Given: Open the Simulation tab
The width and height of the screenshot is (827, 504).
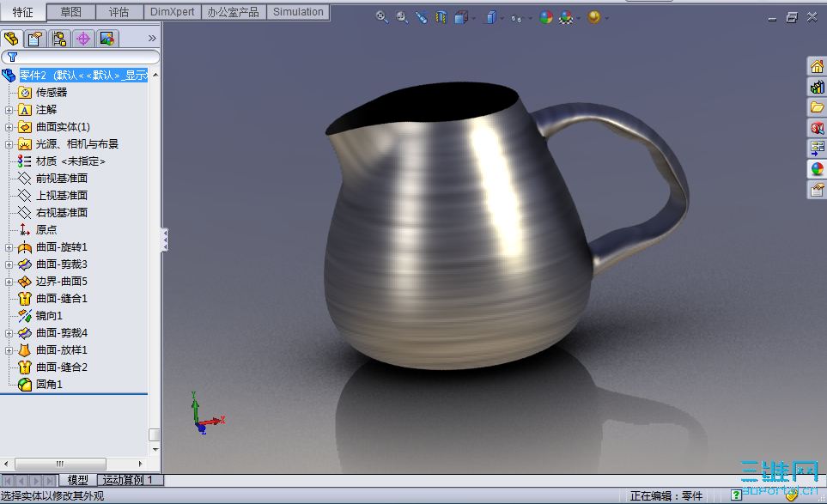Looking at the screenshot, I should pos(298,12).
